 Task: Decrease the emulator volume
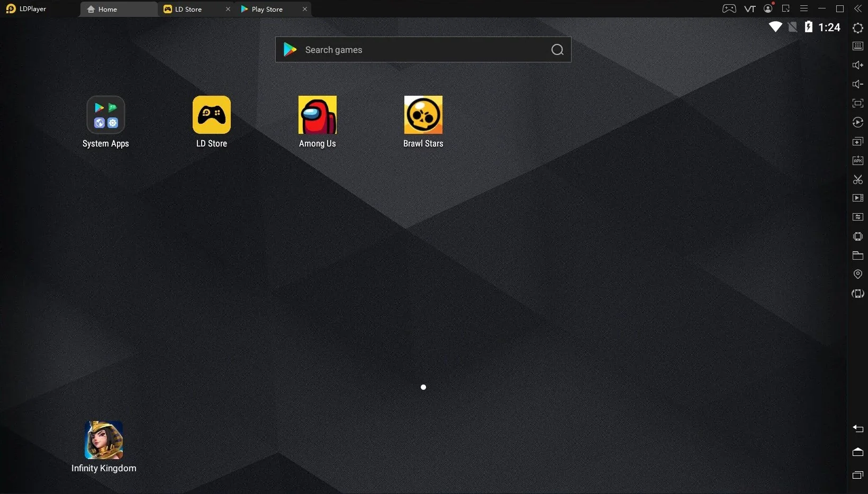click(857, 84)
